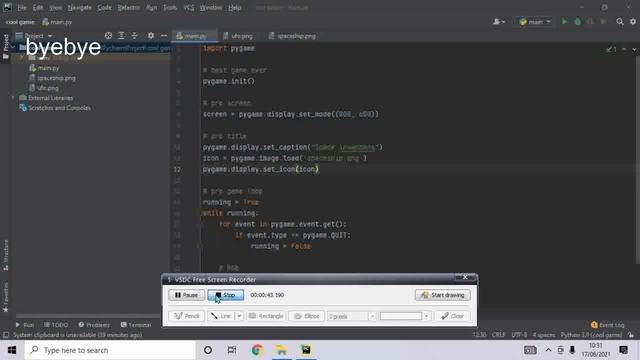Screen dimensions: 640x360
Task: Click the CRLF line separator indicator
Action: [x=498, y=335]
